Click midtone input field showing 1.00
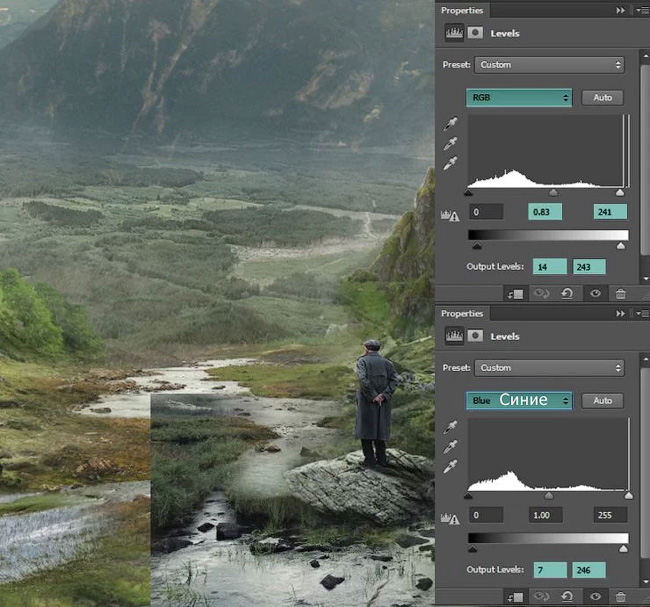 click(546, 515)
